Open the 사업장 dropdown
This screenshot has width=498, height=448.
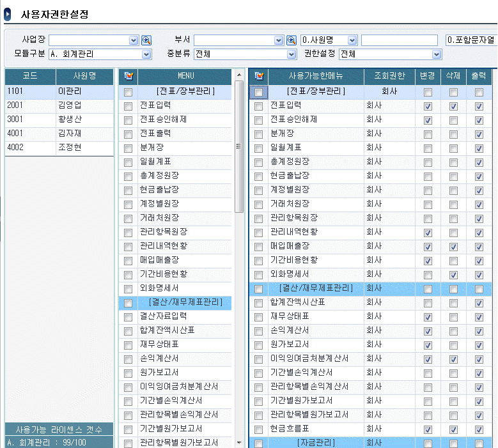(x=134, y=40)
